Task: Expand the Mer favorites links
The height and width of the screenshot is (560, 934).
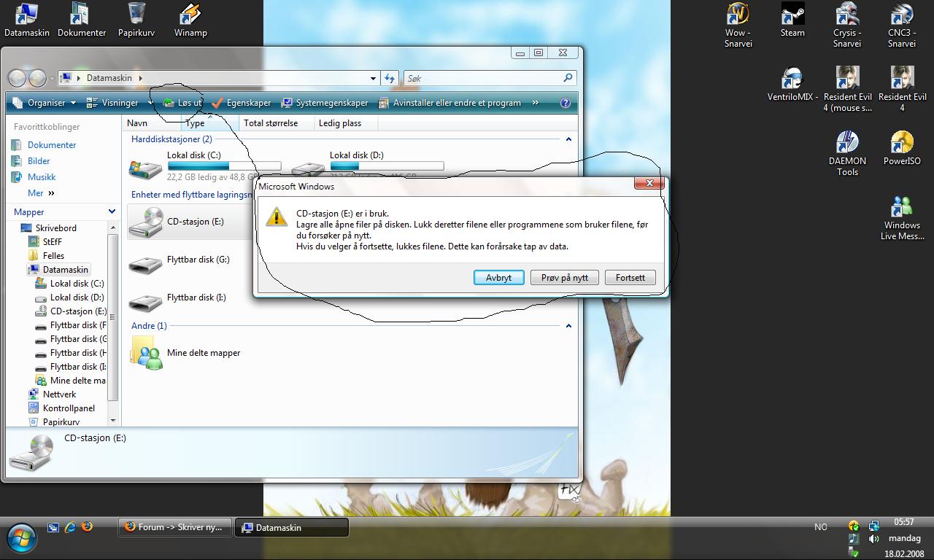Action: (x=41, y=193)
